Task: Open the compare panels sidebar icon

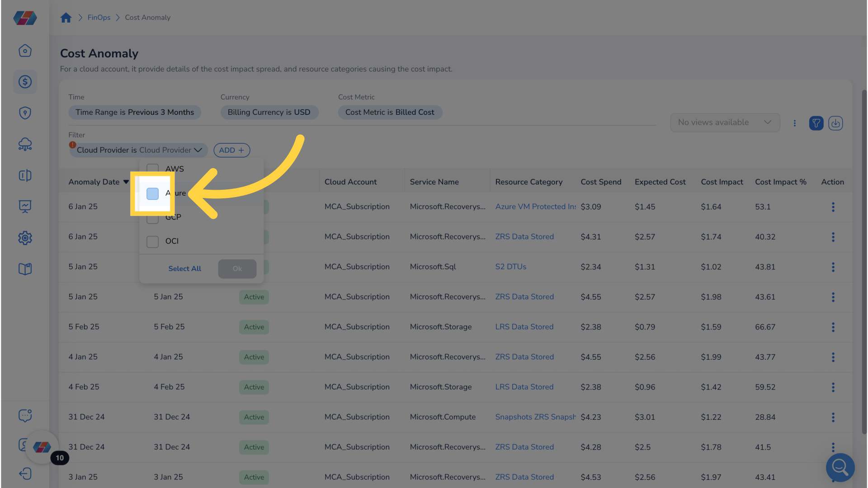Action: [25, 175]
